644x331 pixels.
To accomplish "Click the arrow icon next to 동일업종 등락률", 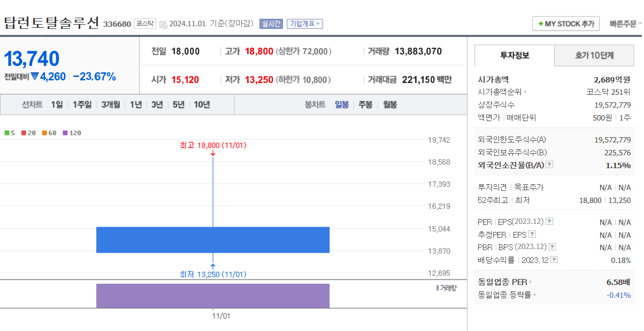I will pyautogui.click(x=535, y=295).
